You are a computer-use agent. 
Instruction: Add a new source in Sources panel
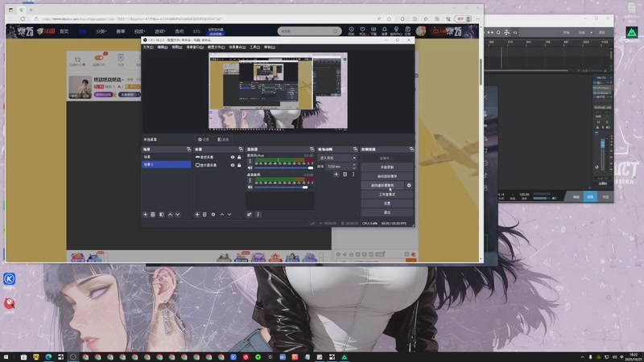point(197,214)
